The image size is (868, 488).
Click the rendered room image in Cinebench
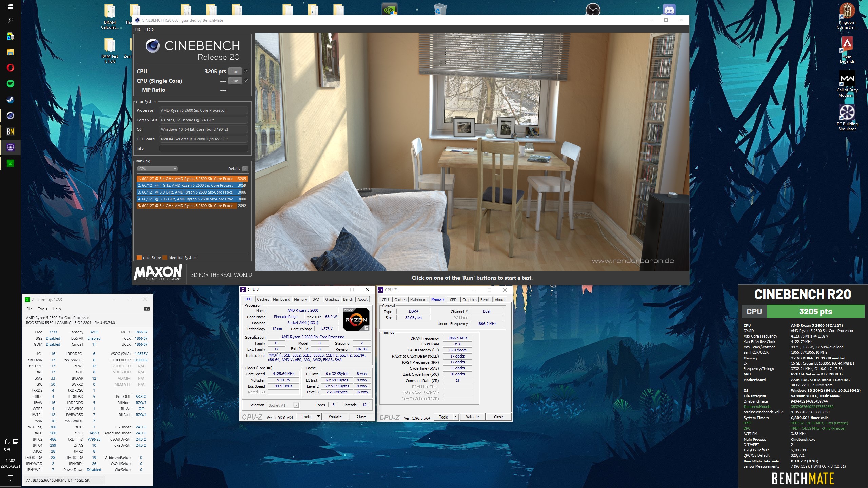point(472,152)
